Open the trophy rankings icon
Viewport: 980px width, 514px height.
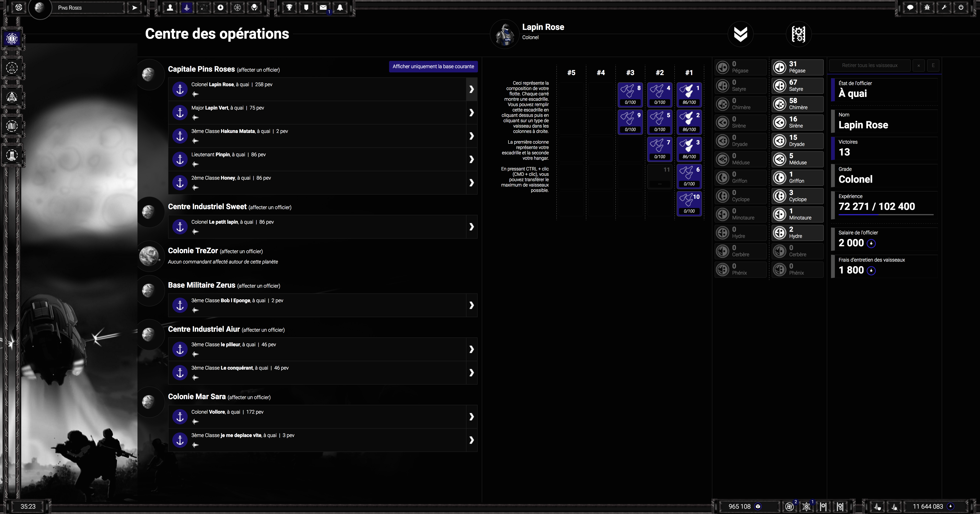point(289,8)
